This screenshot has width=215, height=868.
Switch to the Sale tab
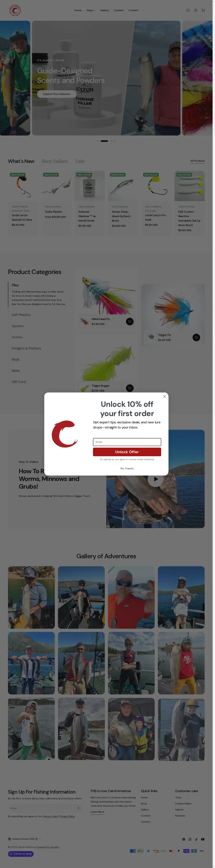[x=80, y=161]
